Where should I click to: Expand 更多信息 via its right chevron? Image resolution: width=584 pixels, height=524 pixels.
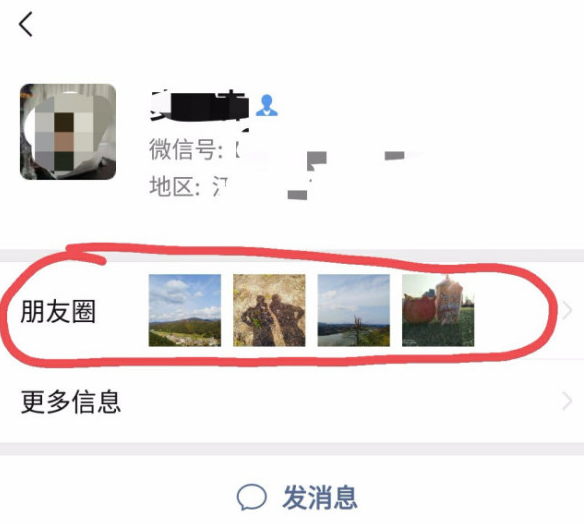coord(567,401)
